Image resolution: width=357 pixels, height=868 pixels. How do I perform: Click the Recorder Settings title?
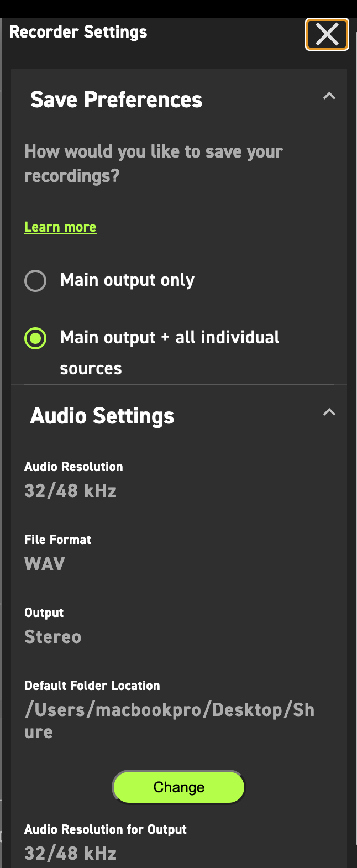click(x=78, y=32)
